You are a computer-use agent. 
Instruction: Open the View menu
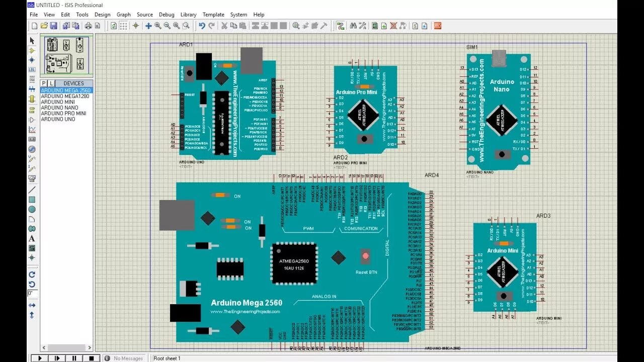click(49, 15)
